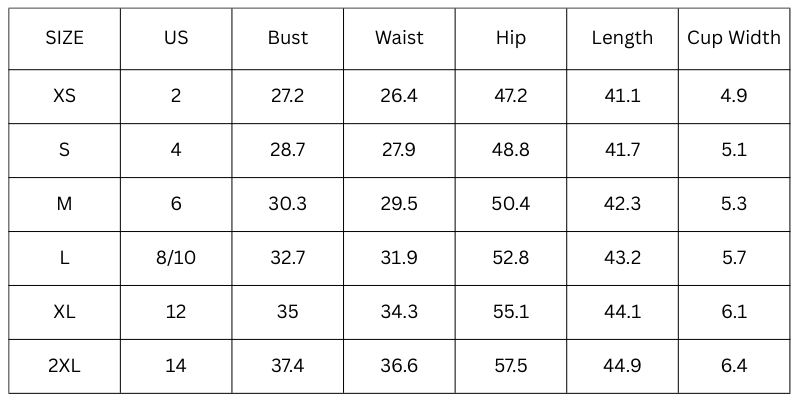Click the SIZE column header

pos(65,38)
